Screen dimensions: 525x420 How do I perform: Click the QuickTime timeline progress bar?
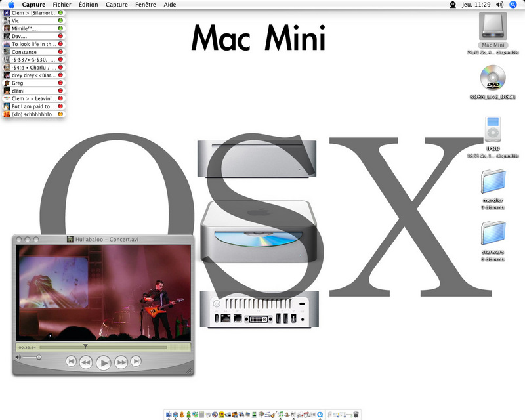[103, 348]
